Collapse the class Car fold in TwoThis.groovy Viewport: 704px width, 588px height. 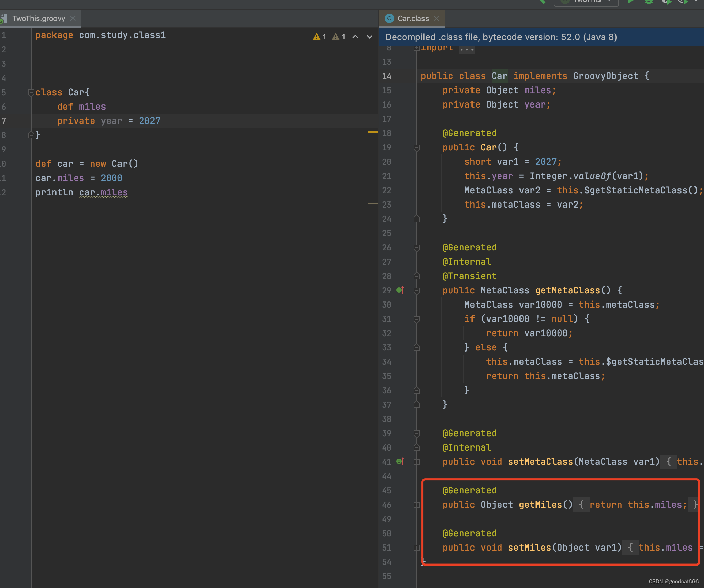click(31, 92)
